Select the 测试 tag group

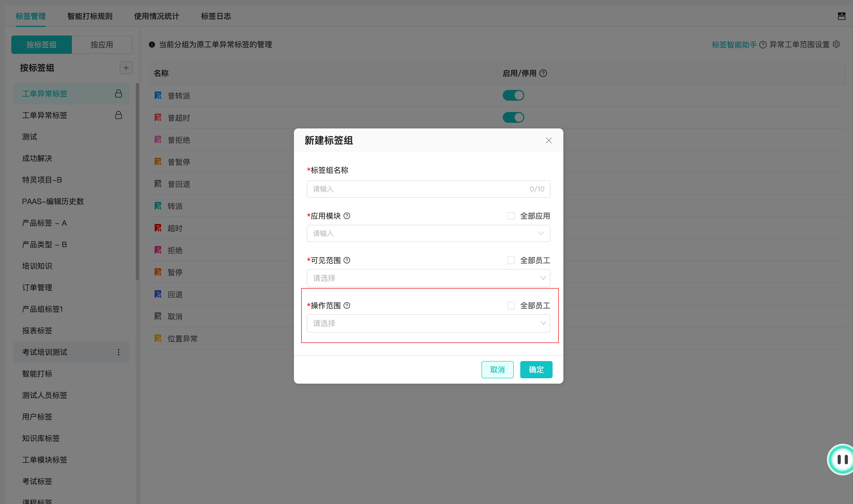[71, 137]
